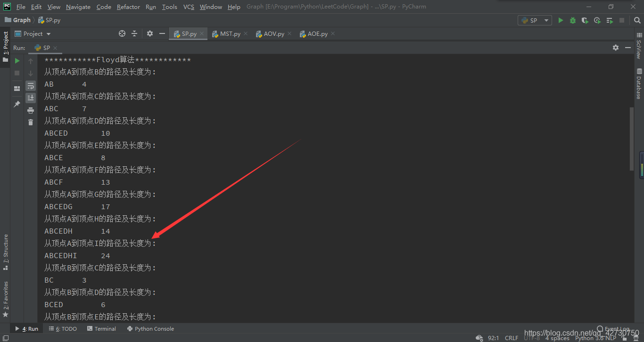Image resolution: width=644 pixels, height=342 pixels.
Task: Toggle soft-wrap in the console
Action: pos(31,86)
